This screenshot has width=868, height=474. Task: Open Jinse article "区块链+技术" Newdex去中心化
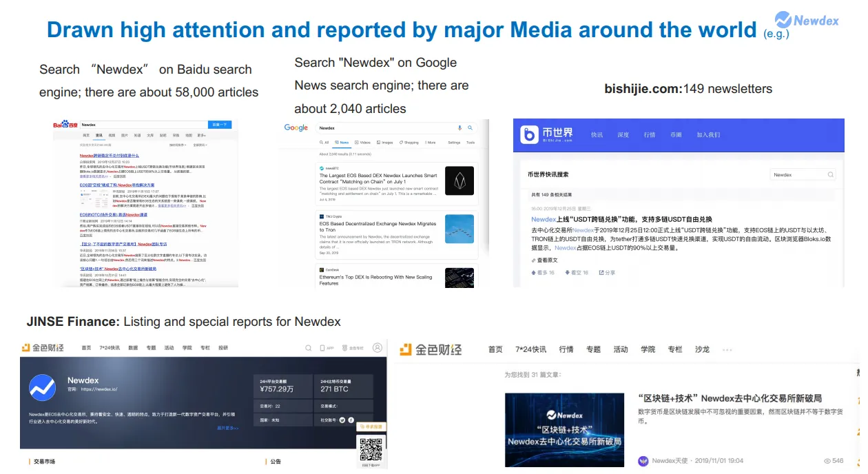tap(730, 398)
